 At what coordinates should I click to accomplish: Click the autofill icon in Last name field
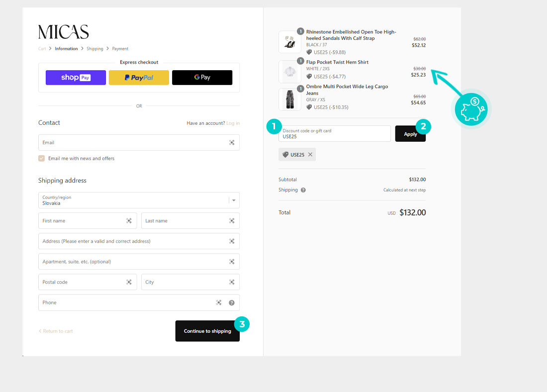[232, 221]
